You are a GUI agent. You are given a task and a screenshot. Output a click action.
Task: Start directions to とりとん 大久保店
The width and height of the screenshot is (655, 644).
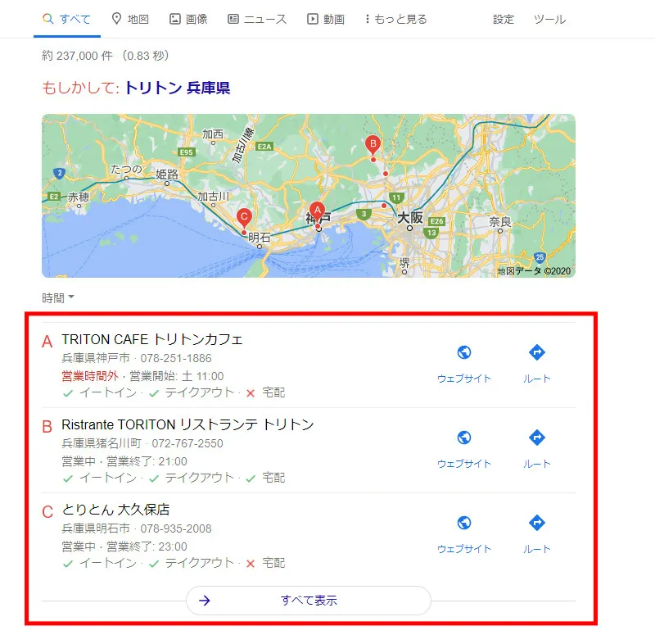pos(536,522)
